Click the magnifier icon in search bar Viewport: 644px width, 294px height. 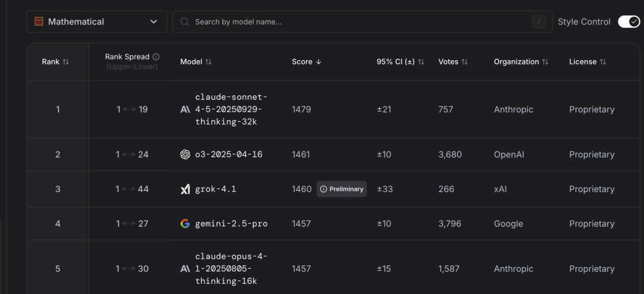(184, 22)
